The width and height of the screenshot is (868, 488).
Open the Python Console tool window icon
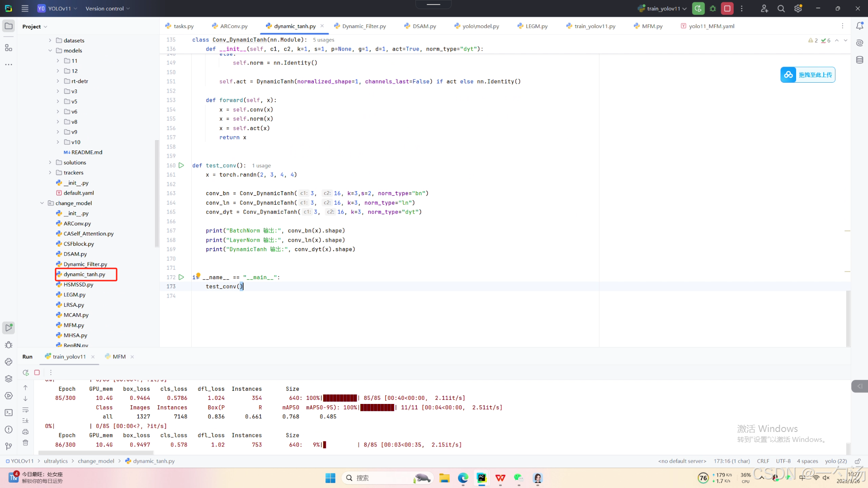(9, 362)
